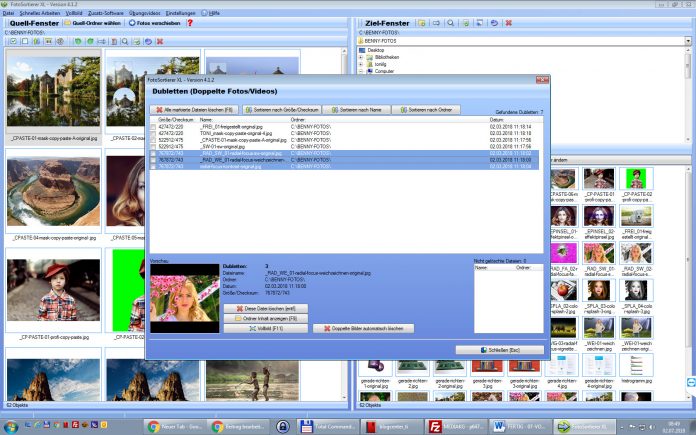Tick checkbox for _SW-01-sw-original.jpg
This screenshot has height=435, width=696.
153,146
